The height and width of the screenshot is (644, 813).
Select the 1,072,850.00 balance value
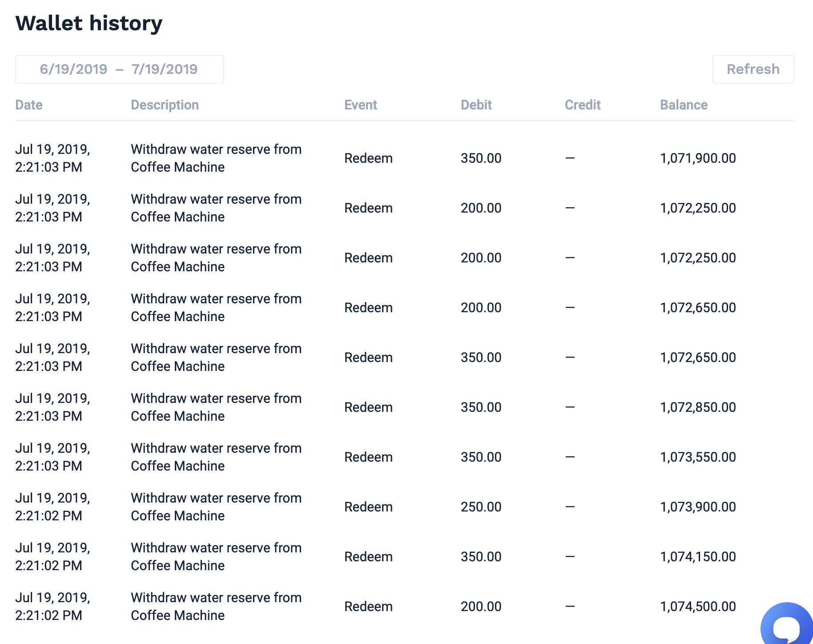click(698, 407)
